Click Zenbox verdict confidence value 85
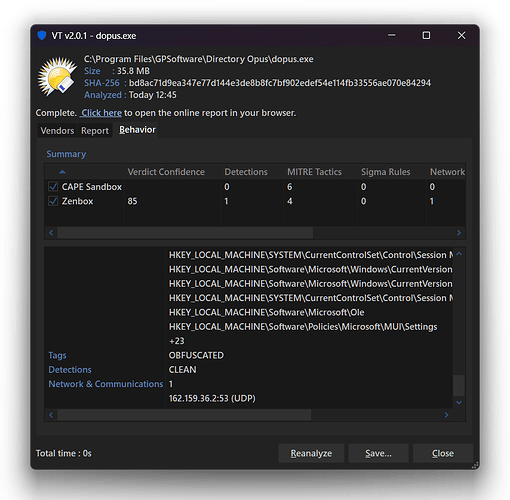Image resolution: width=510 pixels, height=500 pixels. tap(132, 201)
